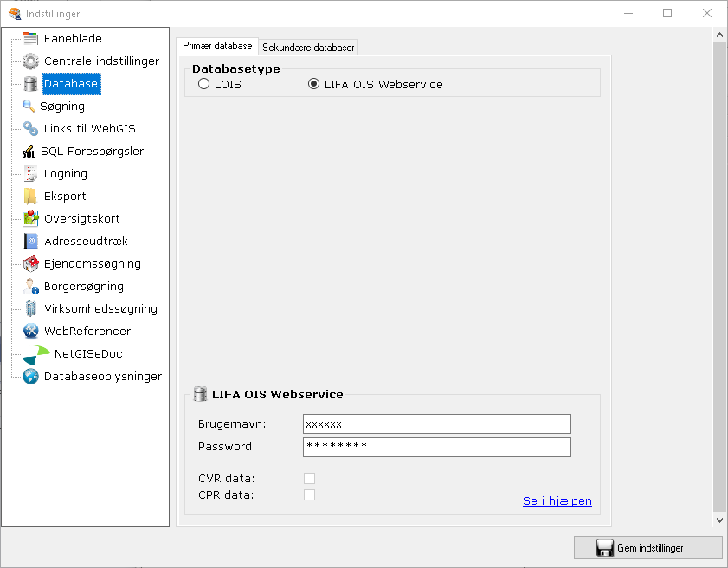Viewport: 728px width, 568px height.
Task: Select the Primær database tab
Action: tap(216, 46)
